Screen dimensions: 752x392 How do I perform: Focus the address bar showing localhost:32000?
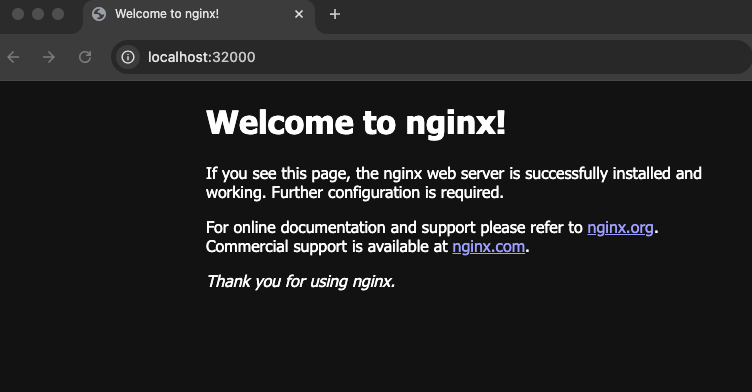pos(432,57)
